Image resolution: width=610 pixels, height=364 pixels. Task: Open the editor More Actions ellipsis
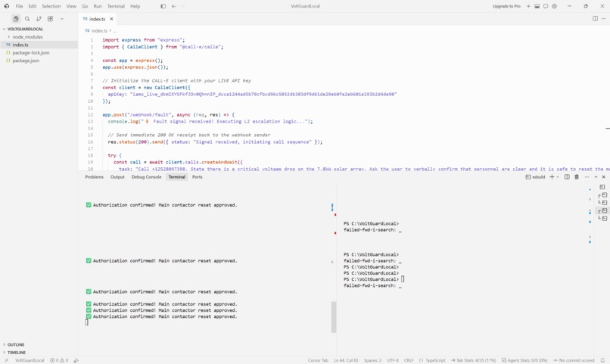pos(604,18)
